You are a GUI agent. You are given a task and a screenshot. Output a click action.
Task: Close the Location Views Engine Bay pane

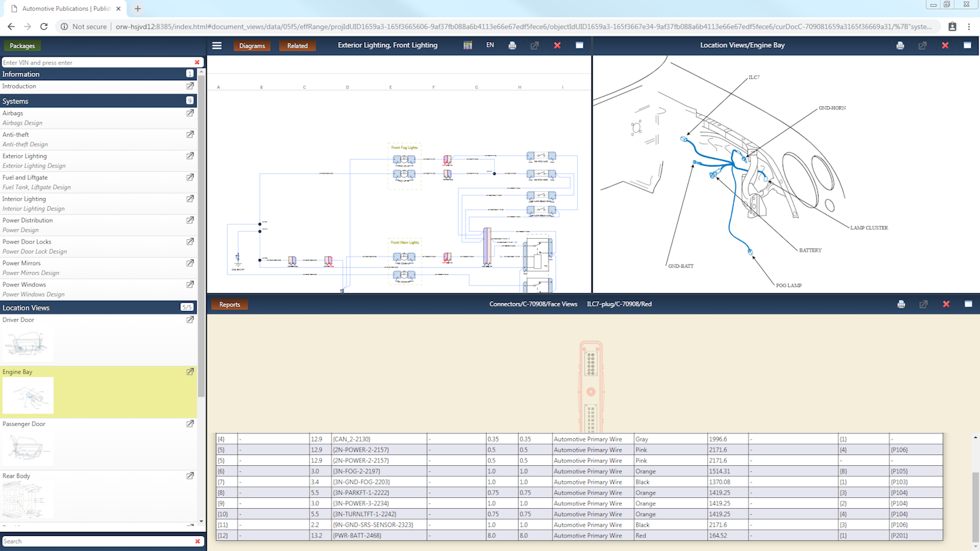click(945, 46)
